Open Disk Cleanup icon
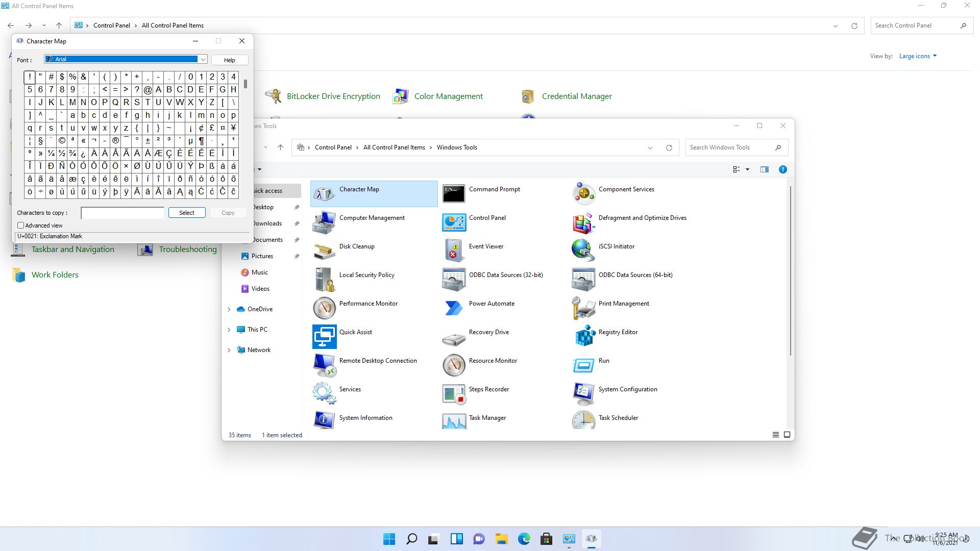 (324, 251)
